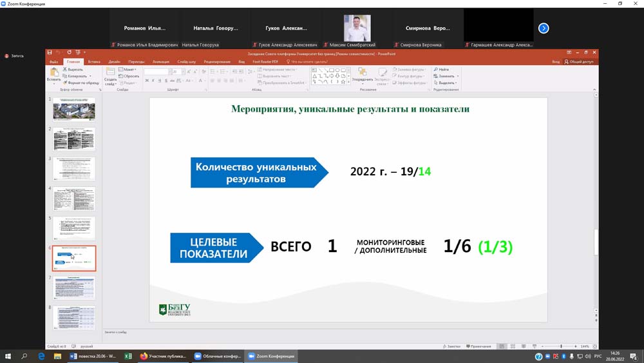Start slideshow from status bar icon
The image size is (644, 363).
point(535,346)
